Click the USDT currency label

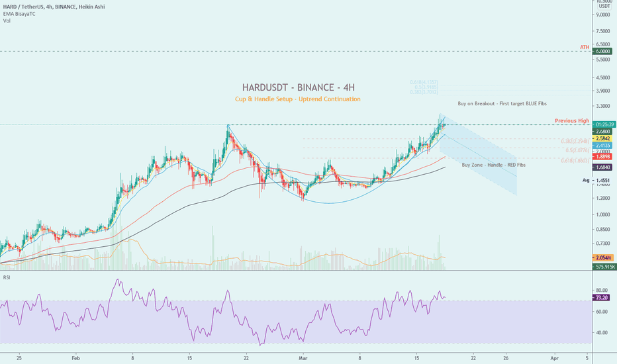tap(604, 7)
